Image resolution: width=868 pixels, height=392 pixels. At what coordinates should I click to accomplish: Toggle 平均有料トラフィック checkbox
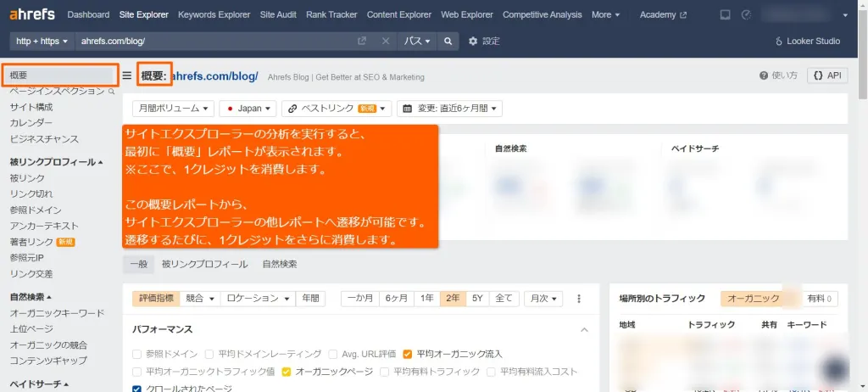tap(385, 372)
